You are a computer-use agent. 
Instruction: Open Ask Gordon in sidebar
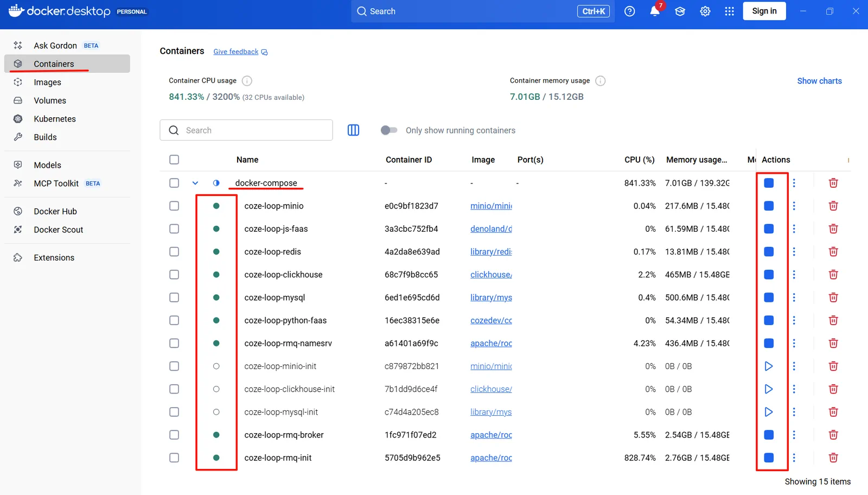pyautogui.click(x=67, y=46)
